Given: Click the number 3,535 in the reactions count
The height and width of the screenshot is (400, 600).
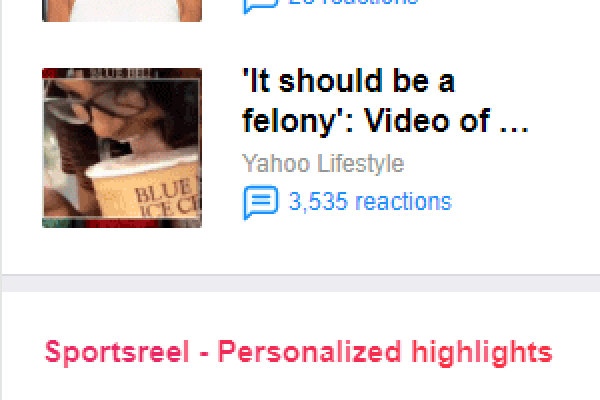Looking at the screenshot, I should (x=318, y=202).
